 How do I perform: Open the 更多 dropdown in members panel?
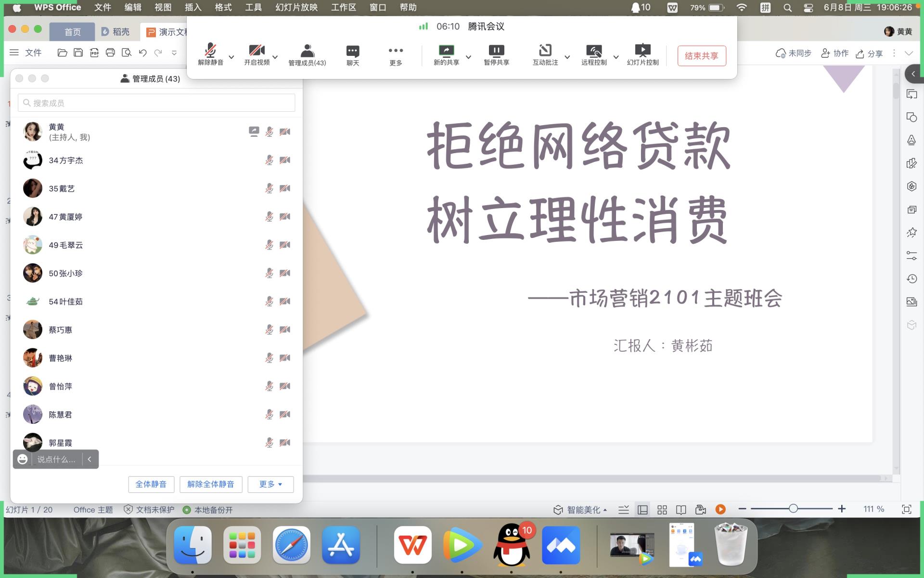pyautogui.click(x=270, y=484)
